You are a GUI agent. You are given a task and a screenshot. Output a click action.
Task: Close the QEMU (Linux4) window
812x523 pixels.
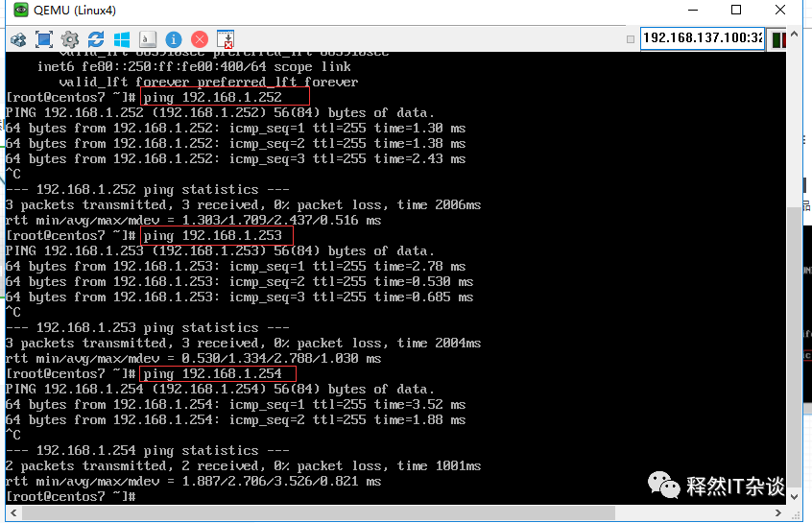point(780,10)
